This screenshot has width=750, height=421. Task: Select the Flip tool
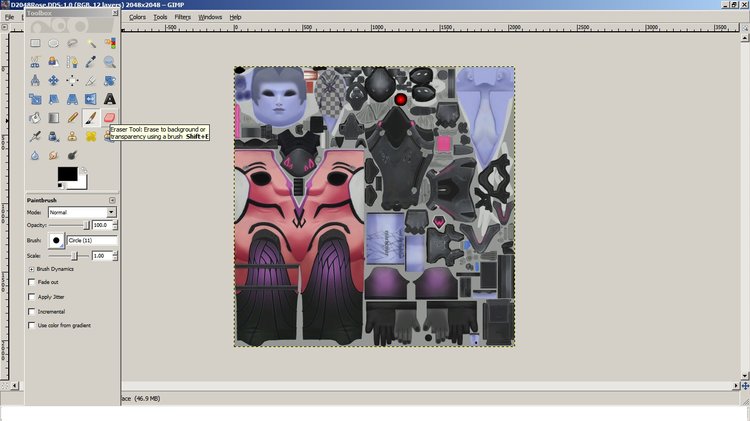[x=91, y=100]
